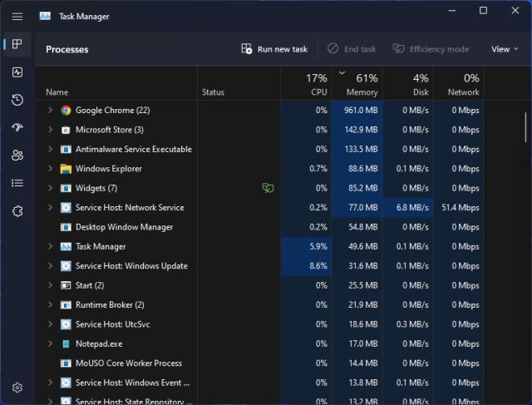Select the Service Host: Windows Event row name
The height and width of the screenshot is (405, 532).
[133, 383]
